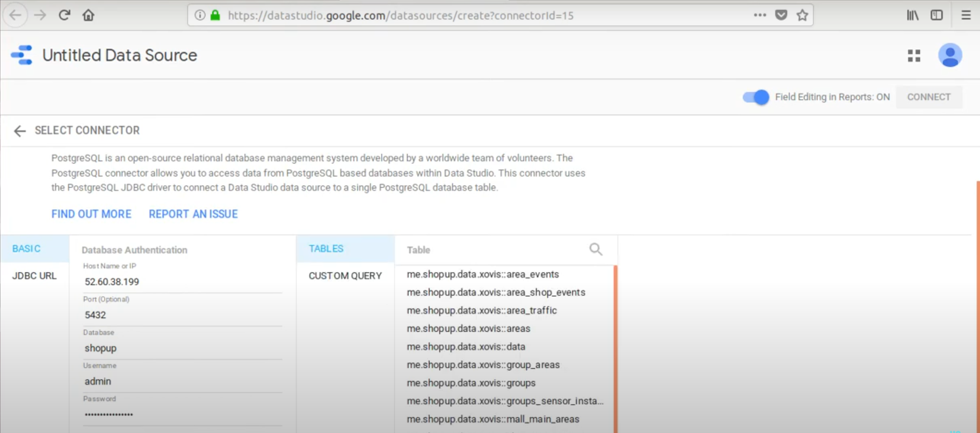The width and height of the screenshot is (980, 433).
Task: Open the Google account avatar
Action: click(950, 55)
